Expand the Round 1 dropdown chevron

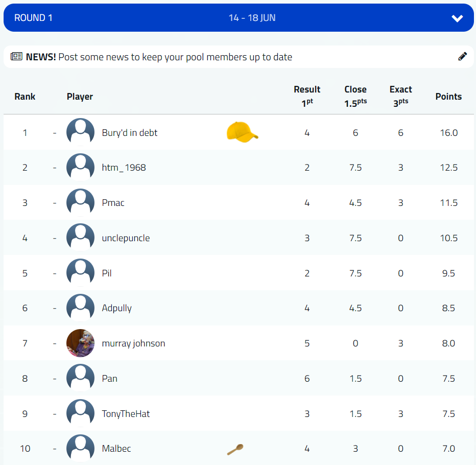coord(457,18)
